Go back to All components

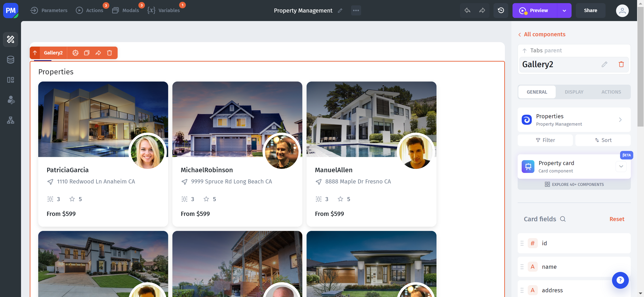[x=542, y=34]
